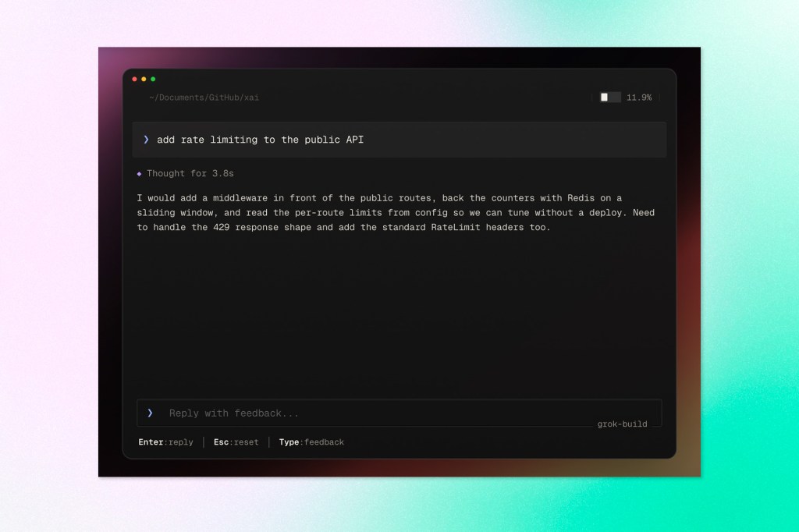This screenshot has width=799, height=532.
Task: Click the green maximize window dot
Action: 153,79
